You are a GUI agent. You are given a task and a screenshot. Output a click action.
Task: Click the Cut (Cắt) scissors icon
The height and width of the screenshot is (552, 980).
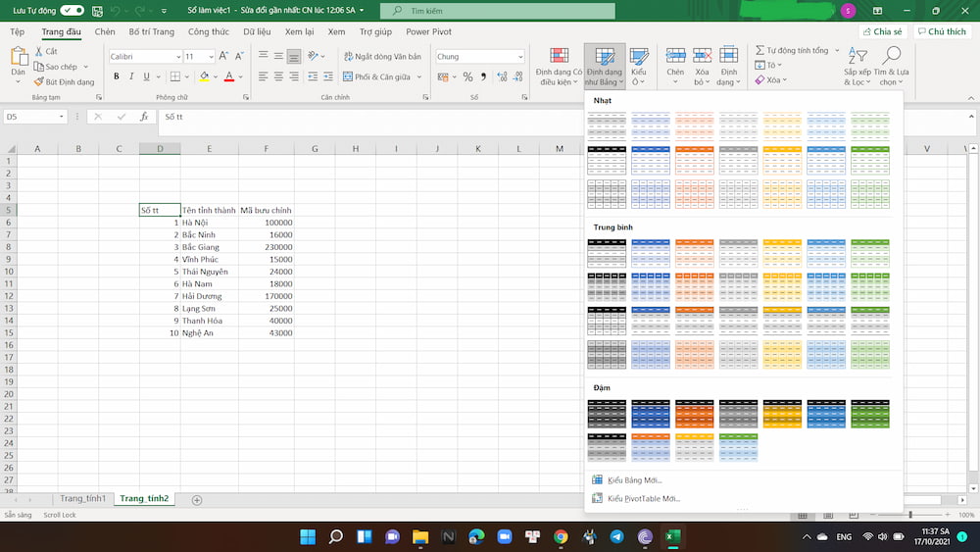click(x=39, y=51)
